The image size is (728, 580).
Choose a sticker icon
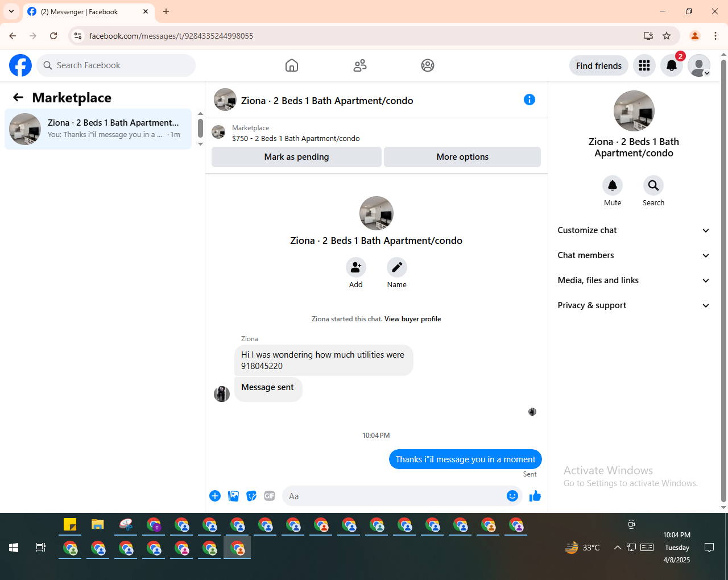[x=251, y=496]
